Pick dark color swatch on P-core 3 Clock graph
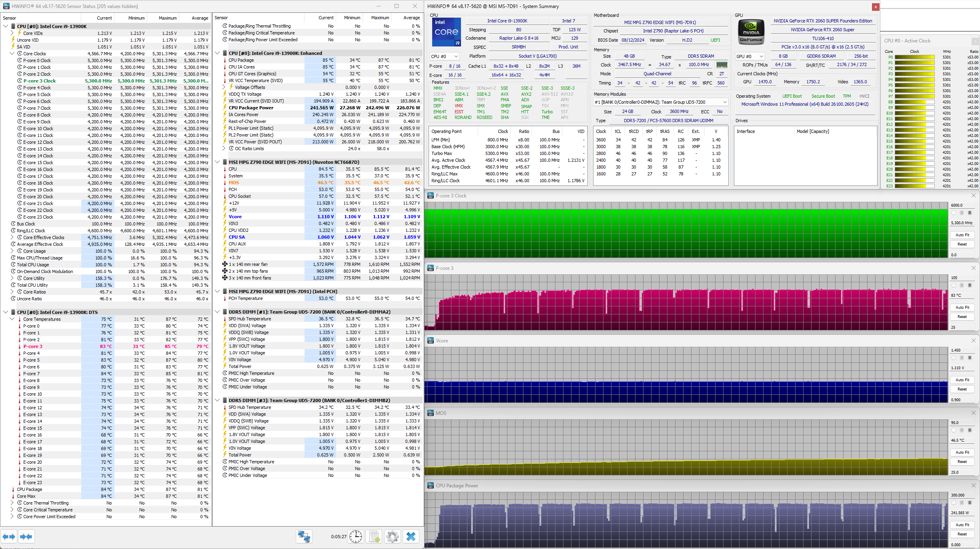Screen dimensions: 980x549 pos(970,213)
